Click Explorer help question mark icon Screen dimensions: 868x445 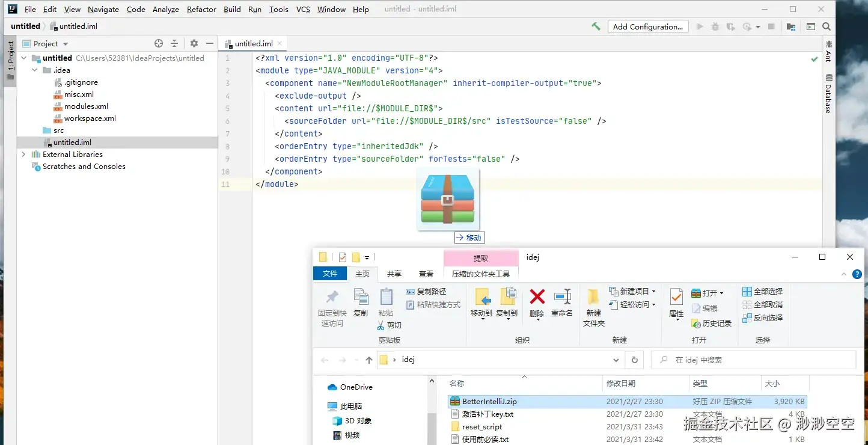(858, 274)
